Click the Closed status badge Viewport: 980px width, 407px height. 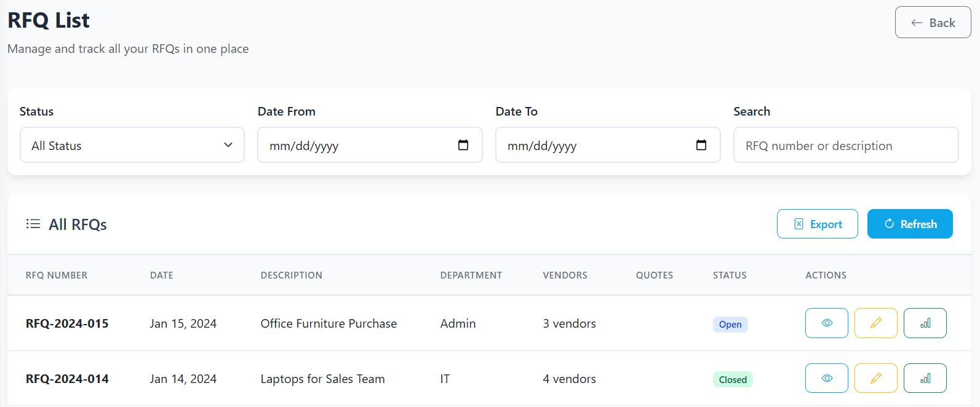click(732, 380)
